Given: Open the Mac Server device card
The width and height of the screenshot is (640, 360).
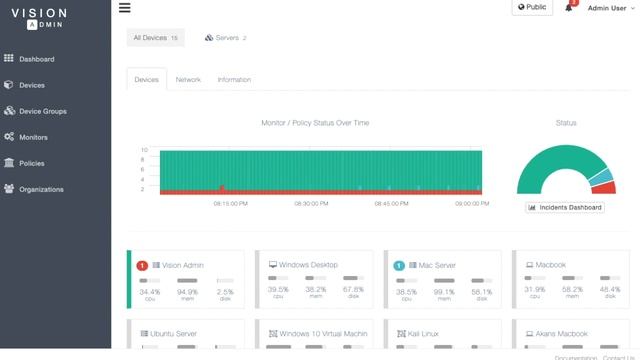Looking at the screenshot, I should [442, 279].
